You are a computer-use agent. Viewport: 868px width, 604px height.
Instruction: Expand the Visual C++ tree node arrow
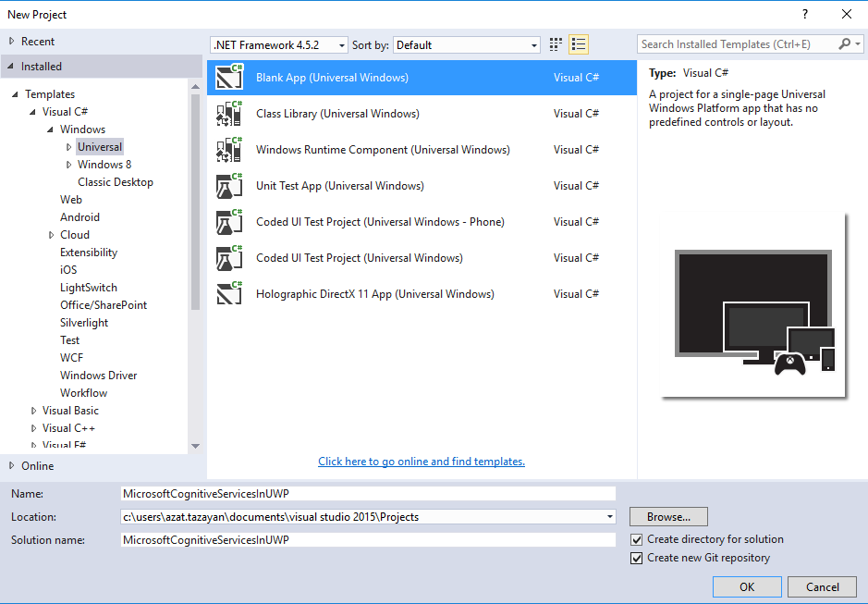[x=33, y=428]
